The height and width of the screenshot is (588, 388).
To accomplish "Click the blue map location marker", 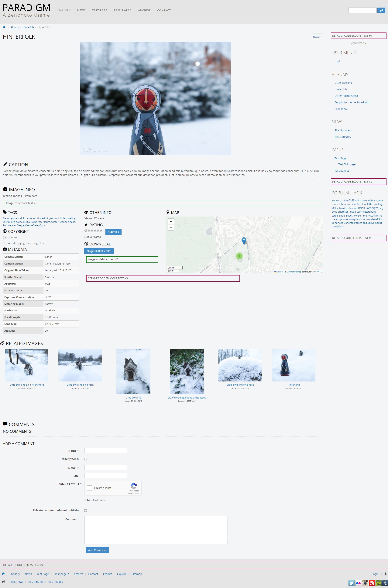I will 244,240.
